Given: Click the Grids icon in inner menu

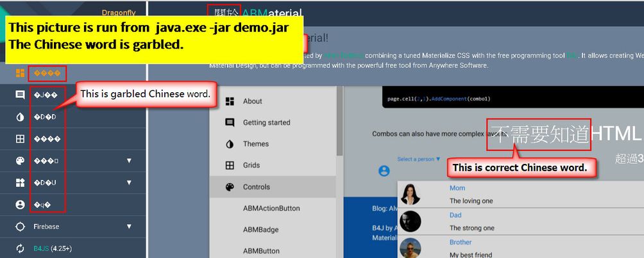Looking at the screenshot, I should coord(230,165).
